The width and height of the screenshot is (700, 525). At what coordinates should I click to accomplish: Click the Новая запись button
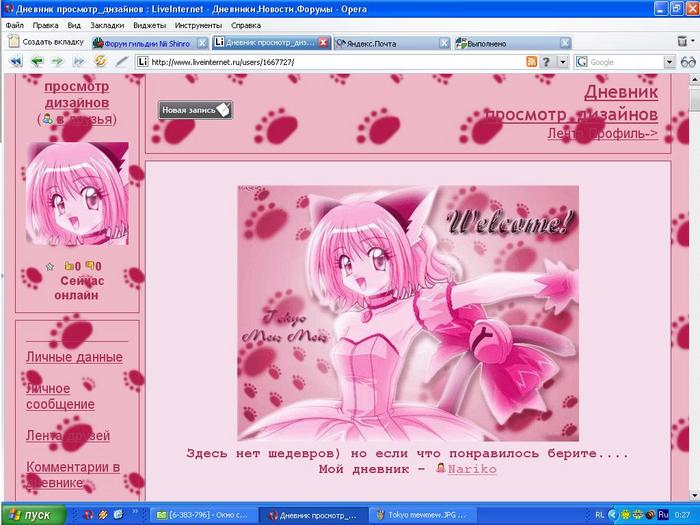(196, 110)
